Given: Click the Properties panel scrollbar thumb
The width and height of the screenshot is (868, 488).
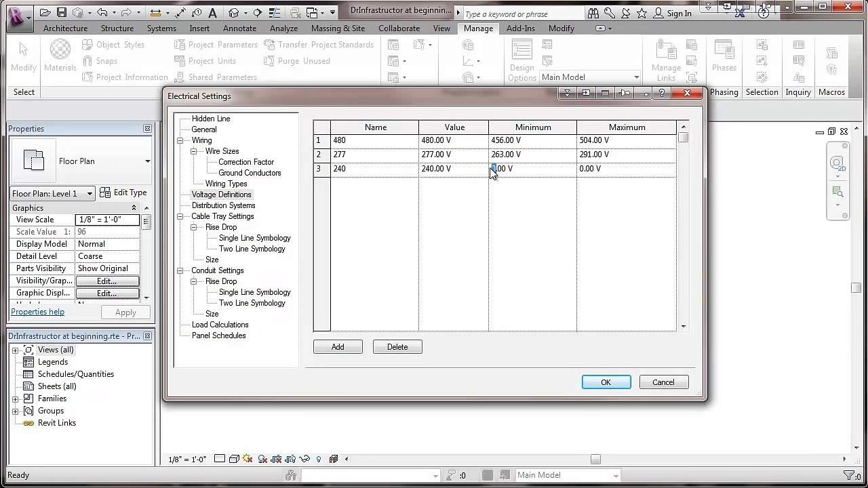Looking at the screenshot, I should click(x=146, y=221).
